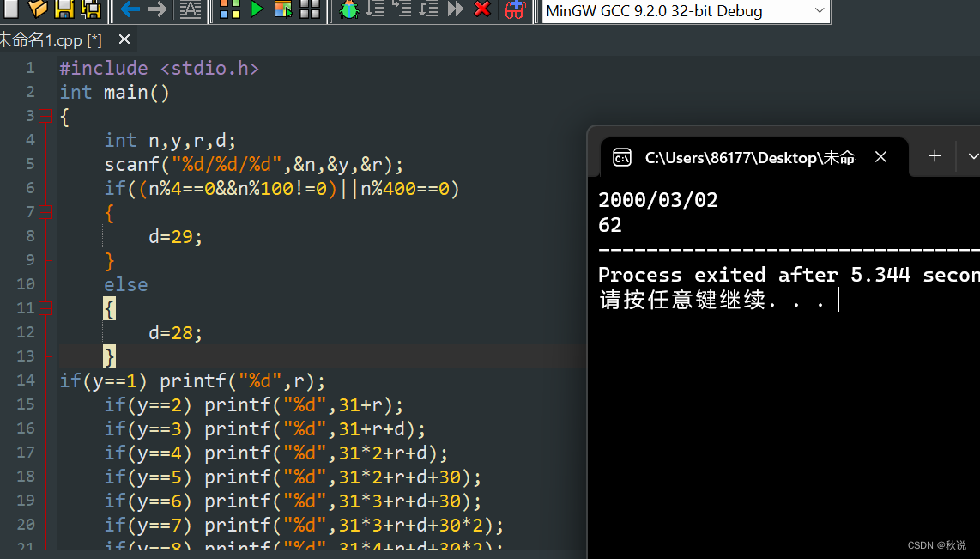Click the d=29; statement
Image resolution: width=980 pixels, height=559 pixels.
[x=176, y=236]
